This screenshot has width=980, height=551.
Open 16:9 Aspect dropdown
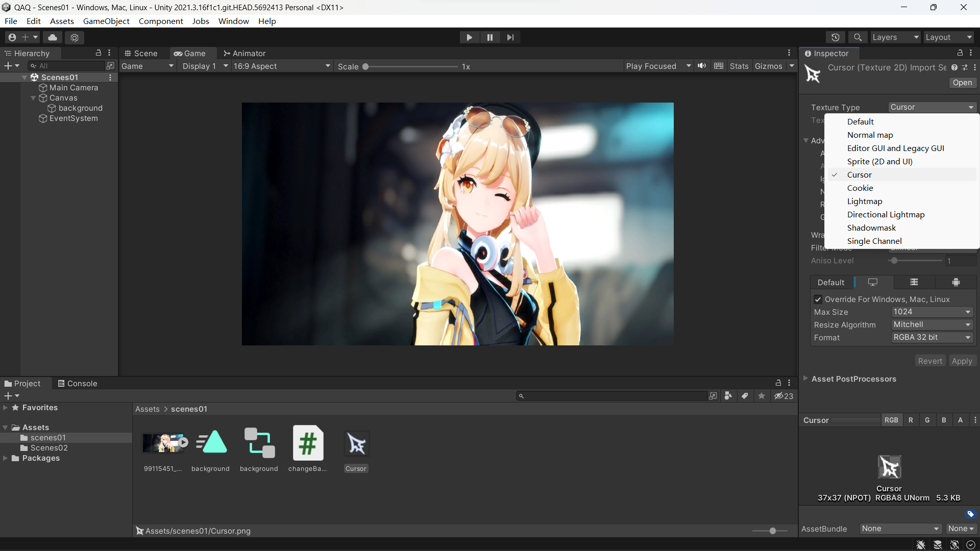282,66
